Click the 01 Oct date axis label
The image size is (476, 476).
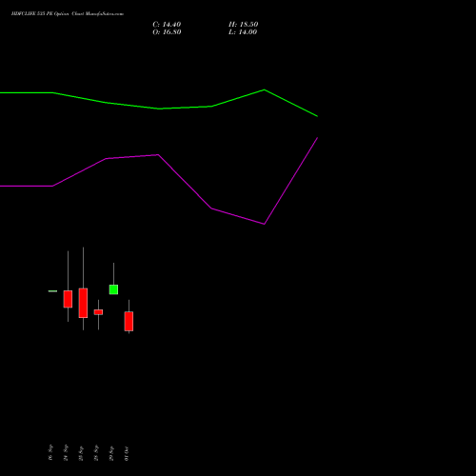[127, 453]
